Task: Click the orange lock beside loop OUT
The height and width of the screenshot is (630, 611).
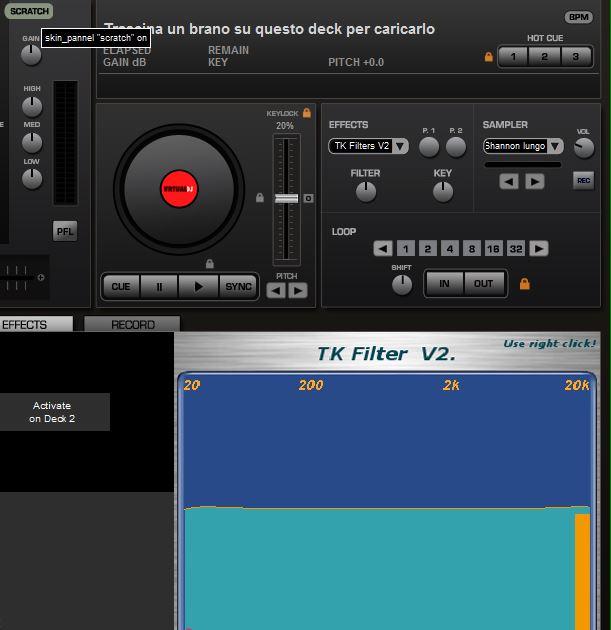Action: click(x=524, y=284)
